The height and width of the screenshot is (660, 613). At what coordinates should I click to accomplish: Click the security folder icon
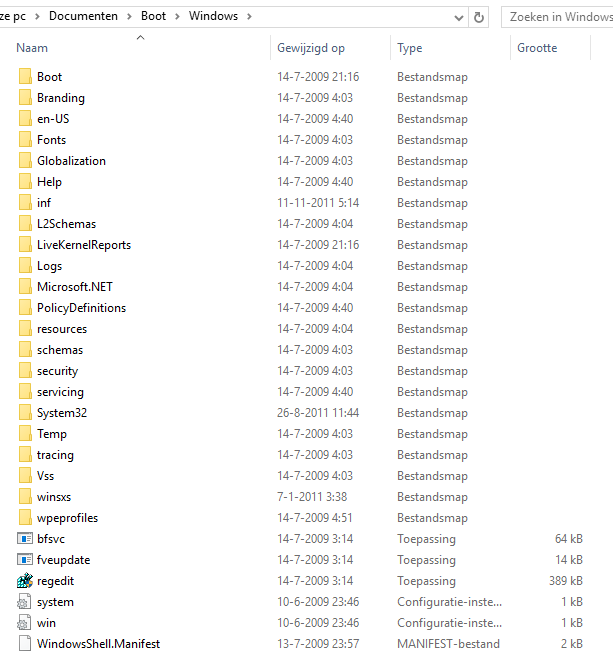coord(25,371)
